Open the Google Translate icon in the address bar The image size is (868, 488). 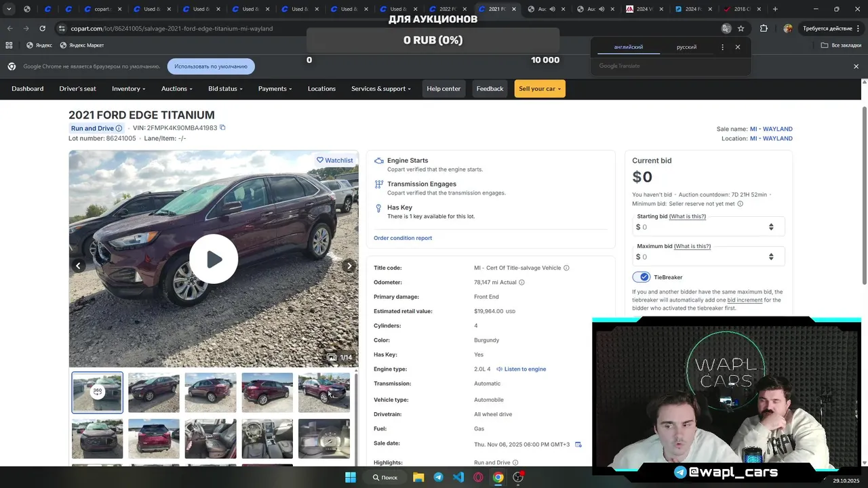[x=726, y=28]
